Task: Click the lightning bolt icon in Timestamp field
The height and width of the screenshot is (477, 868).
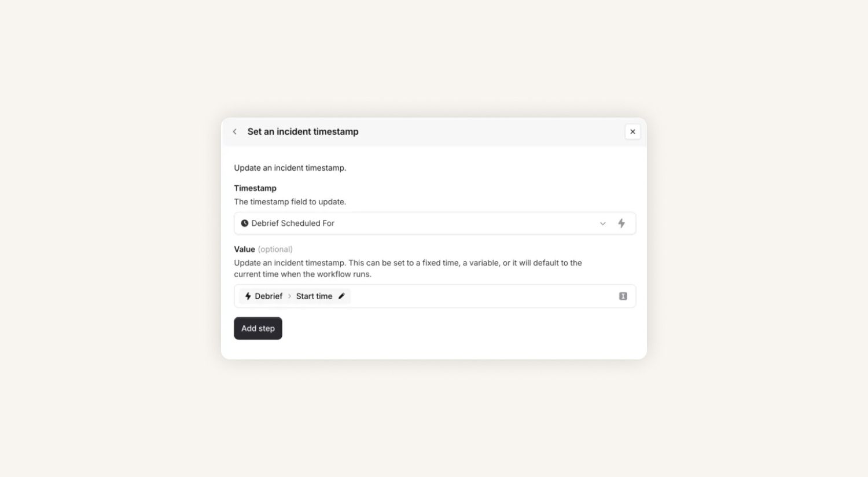Action: (x=621, y=223)
